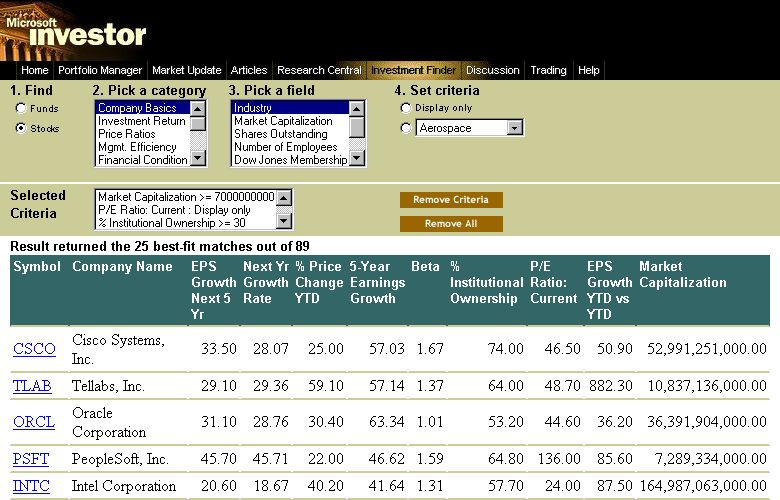
Task: Open the CSCO stock symbol link
Action: pyautogui.click(x=34, y=349)
